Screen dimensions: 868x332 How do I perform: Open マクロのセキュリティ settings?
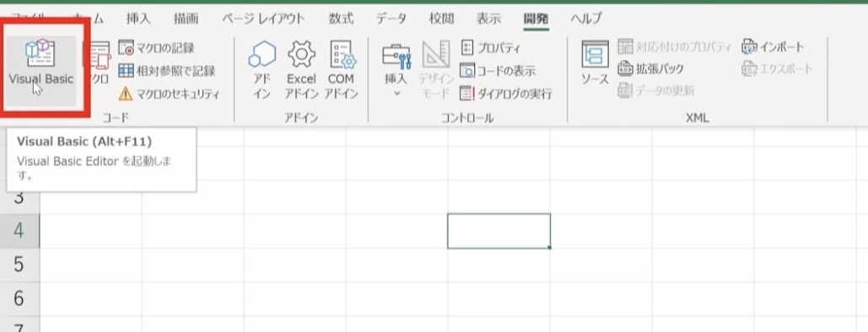[x=170, y=94]
